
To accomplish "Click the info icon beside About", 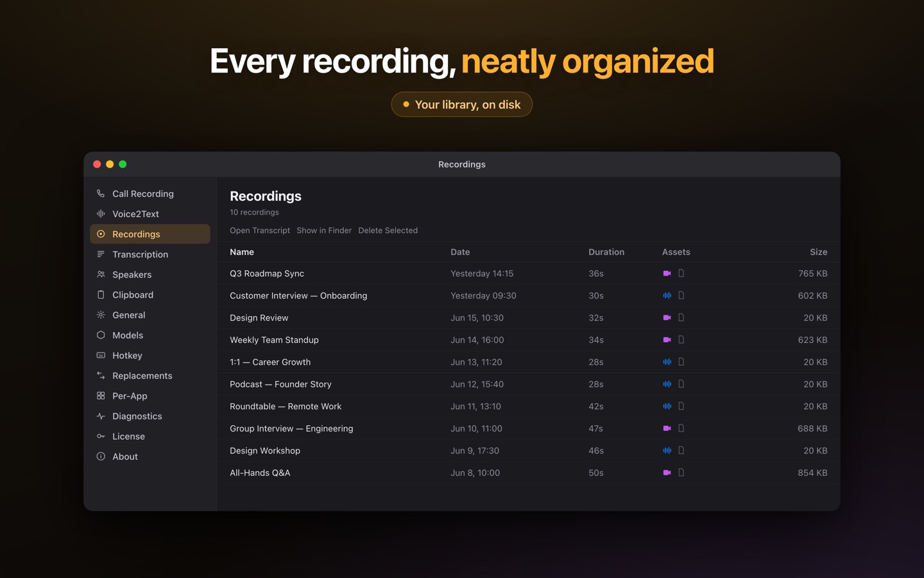I will click(x=101, y=457).
